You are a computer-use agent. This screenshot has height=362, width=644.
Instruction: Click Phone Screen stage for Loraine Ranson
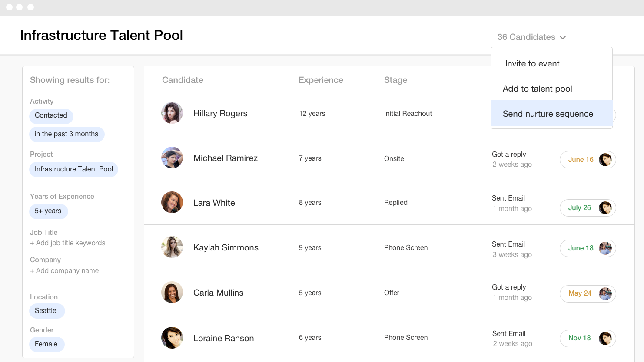tap(406, 337)
